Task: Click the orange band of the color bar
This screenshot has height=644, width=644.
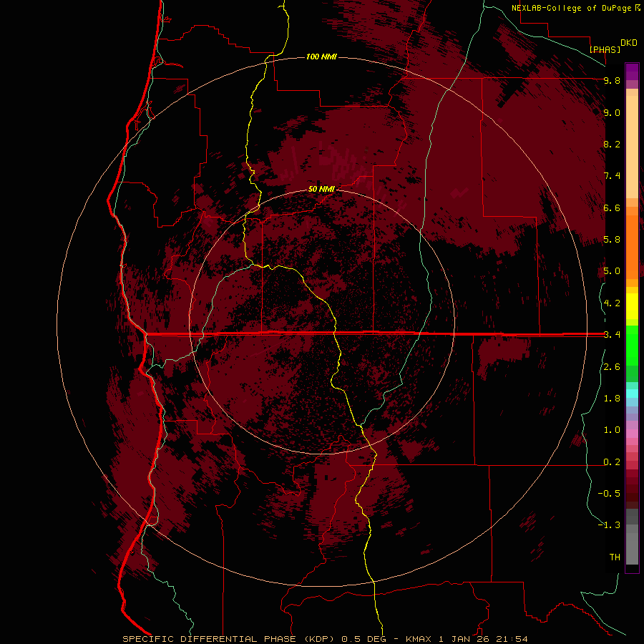Action: [632, 246]
